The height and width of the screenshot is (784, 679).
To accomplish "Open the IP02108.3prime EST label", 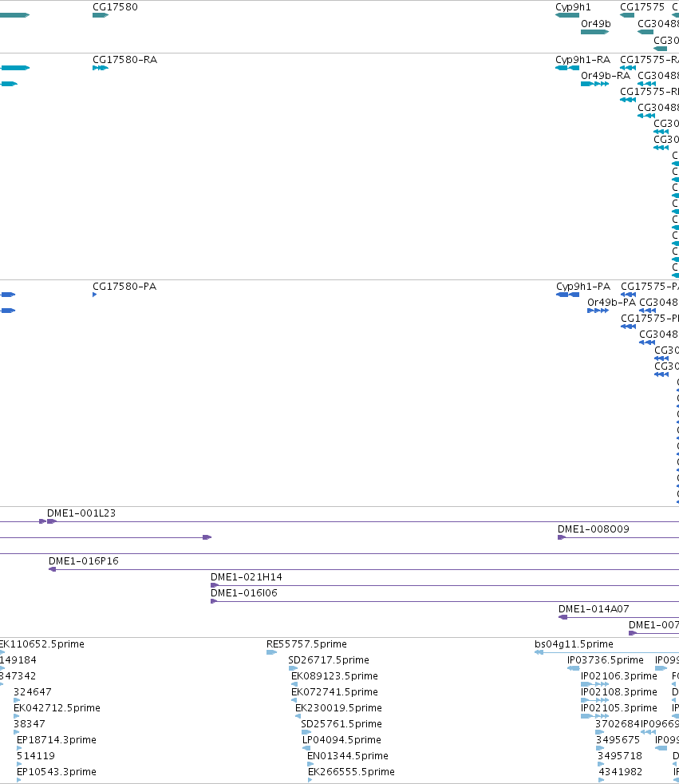I will tap(618, 692).
